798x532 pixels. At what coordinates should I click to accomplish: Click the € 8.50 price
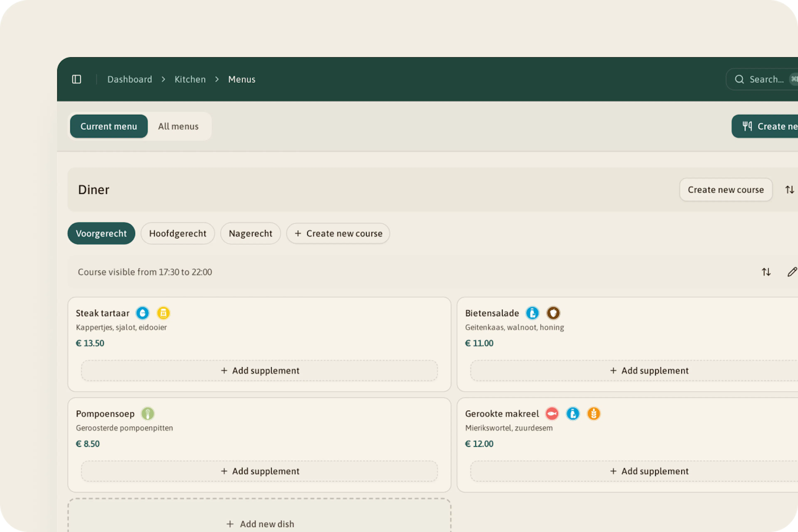tap(87, 444)
